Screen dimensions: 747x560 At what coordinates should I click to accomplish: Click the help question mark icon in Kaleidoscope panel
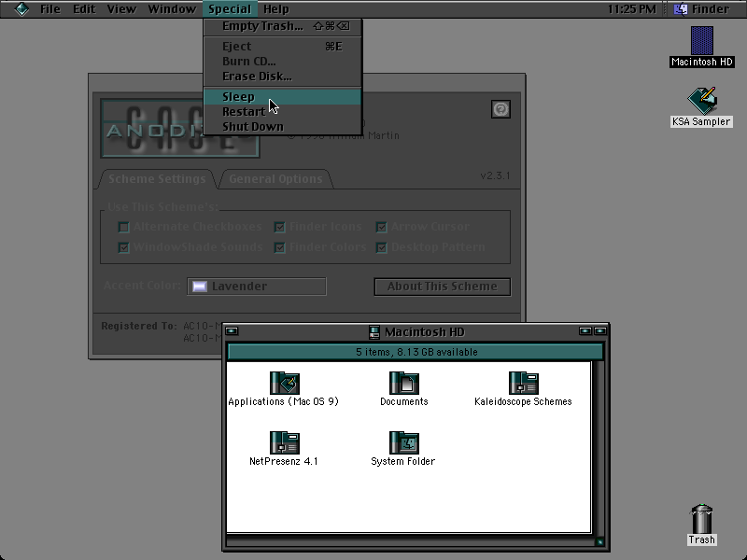(500, 109)
